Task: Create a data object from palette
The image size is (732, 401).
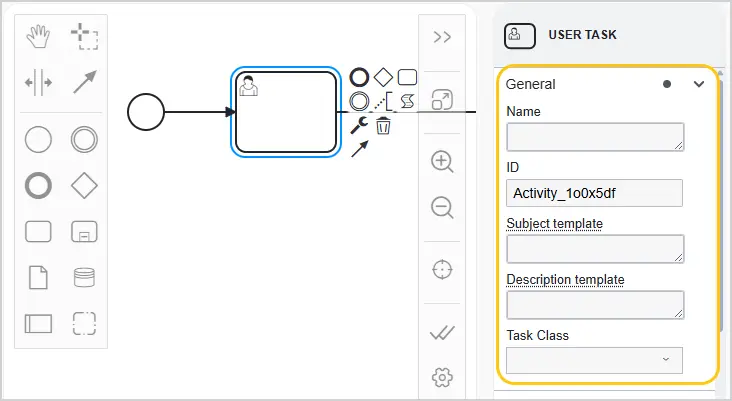Action: click(x=38, y=278)
